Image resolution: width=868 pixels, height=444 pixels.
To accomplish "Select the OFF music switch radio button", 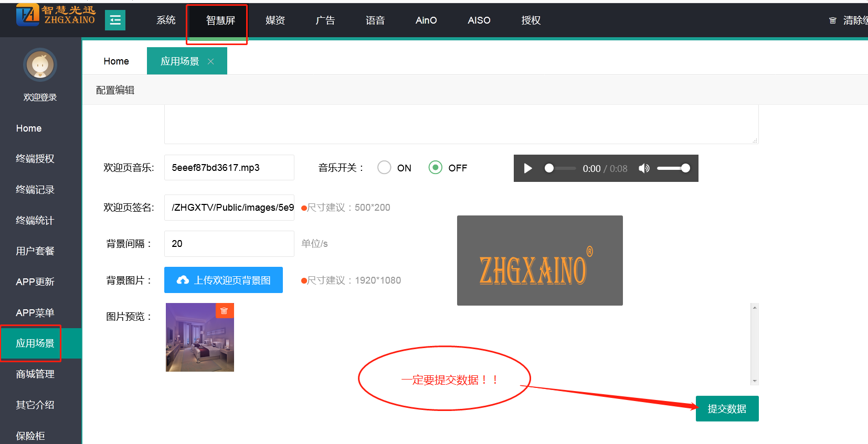I will 435,167.
